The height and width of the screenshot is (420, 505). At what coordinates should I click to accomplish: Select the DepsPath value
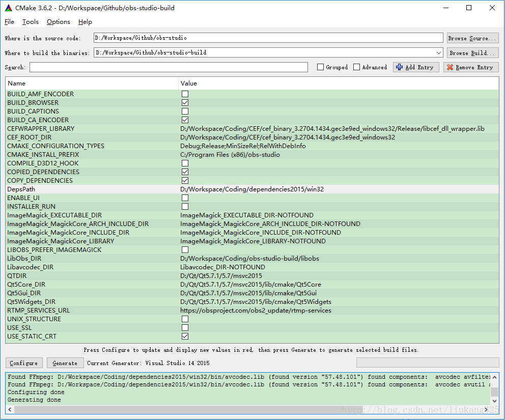(252, 189)
